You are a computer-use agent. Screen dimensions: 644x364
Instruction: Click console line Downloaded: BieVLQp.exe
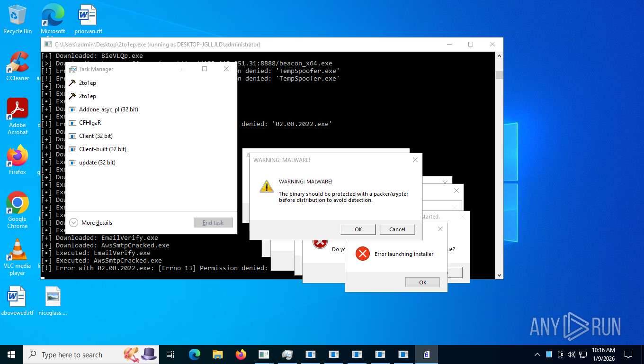[92, 56]
